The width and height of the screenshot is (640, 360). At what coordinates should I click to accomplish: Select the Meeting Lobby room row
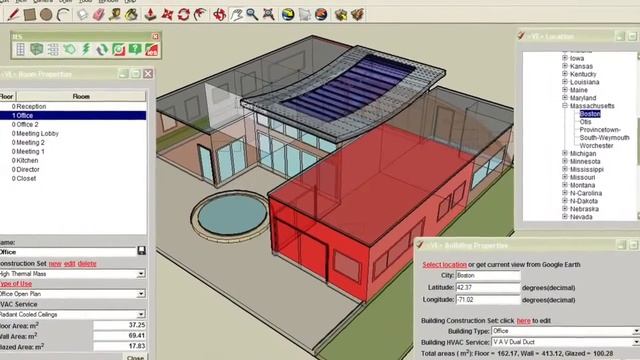click(73, 133)
